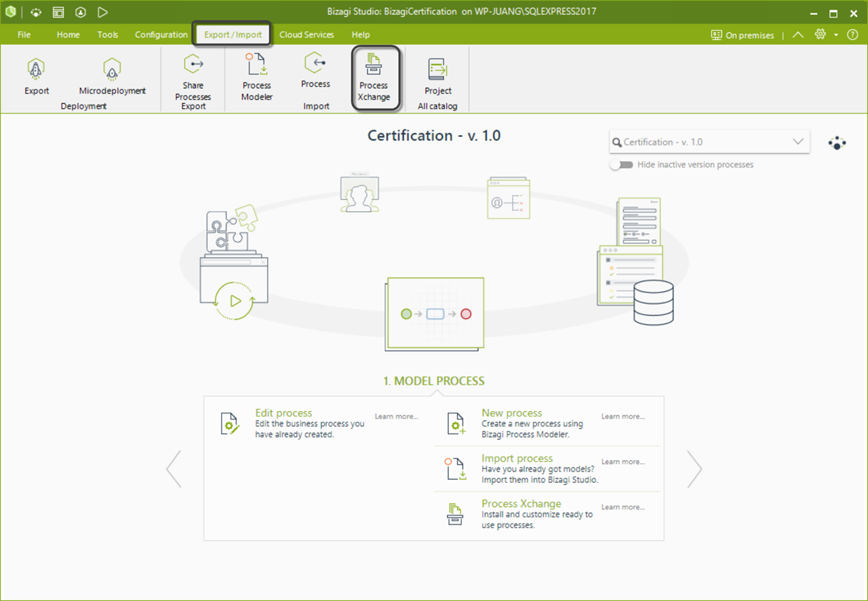
Task: Click the circular play execute illustration
Action: click(x=235, y=300)
